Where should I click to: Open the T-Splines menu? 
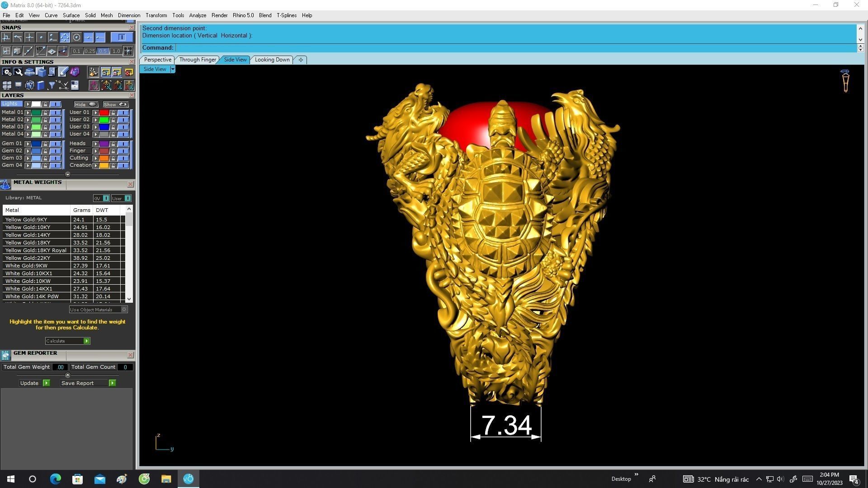[x=286, y=15]
